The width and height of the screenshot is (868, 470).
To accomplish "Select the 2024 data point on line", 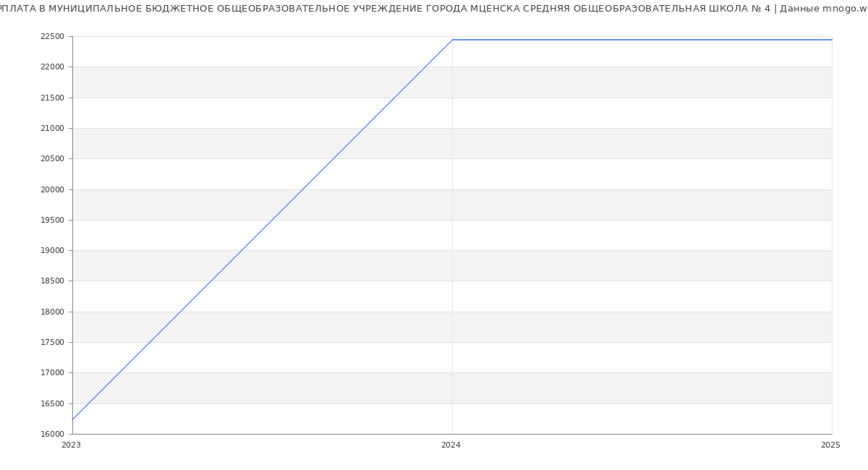I will point(452,40).
